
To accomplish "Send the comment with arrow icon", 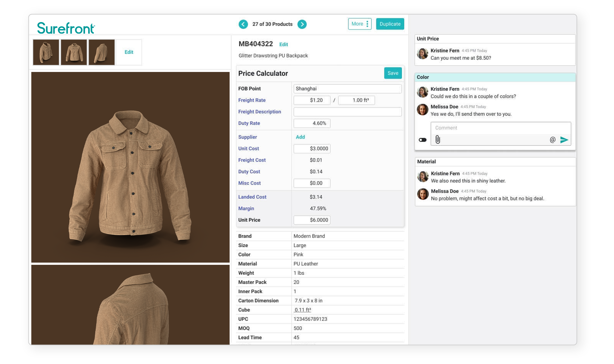I will (564, 140).
